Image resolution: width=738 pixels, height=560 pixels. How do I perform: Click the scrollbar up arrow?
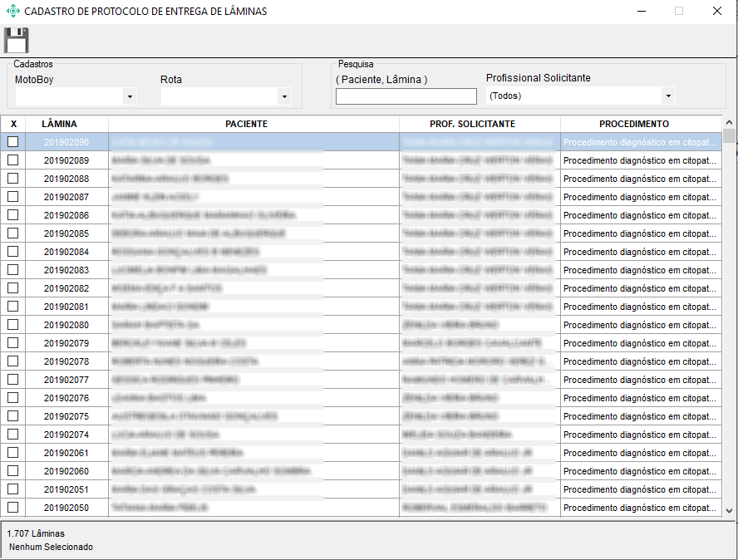click(729, 122)
